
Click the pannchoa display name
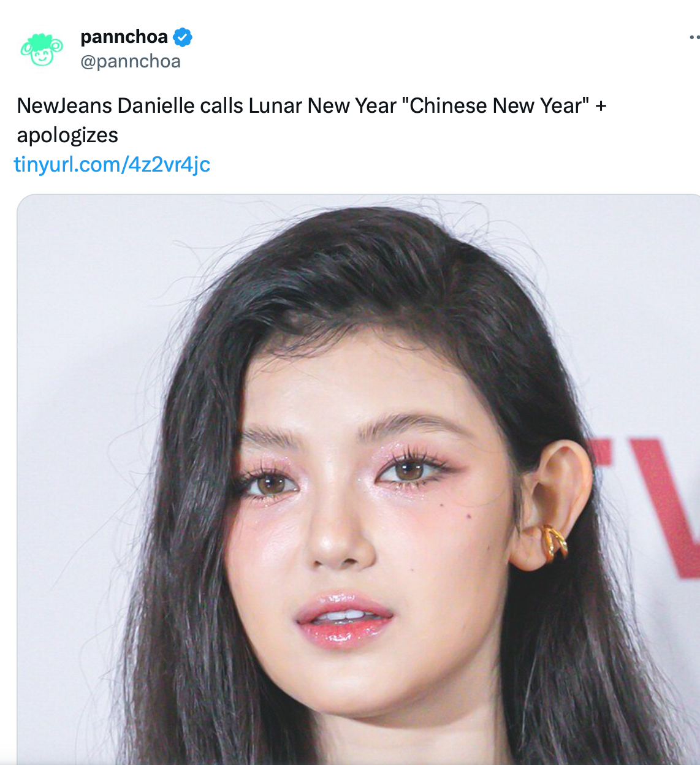[x=124, y=37]
